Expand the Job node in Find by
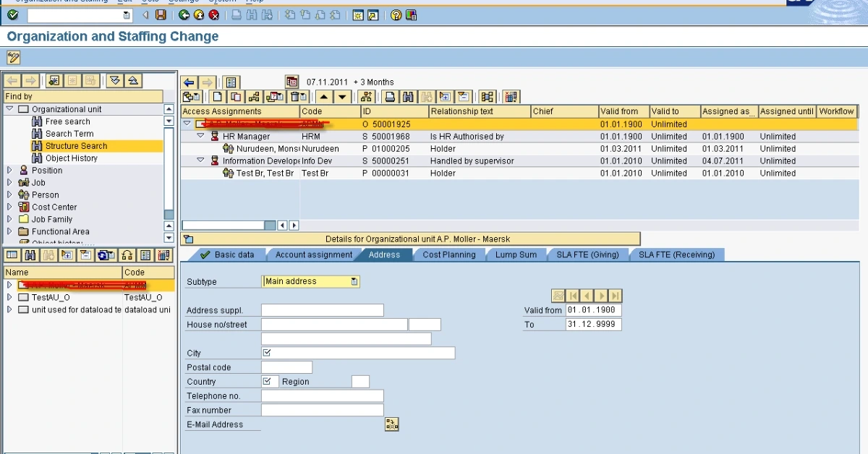Image resolution: width=868 pixels, height=454 pixels. click(x=9, y=183)
